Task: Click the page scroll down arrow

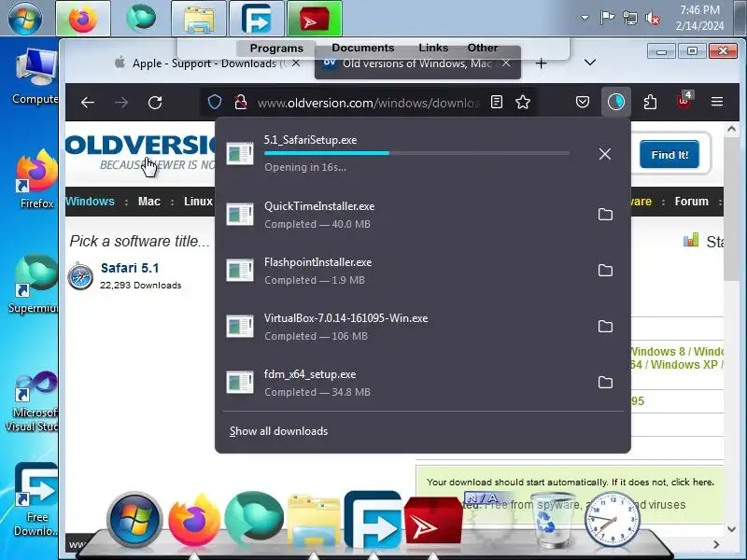Action: click(731, 528)
